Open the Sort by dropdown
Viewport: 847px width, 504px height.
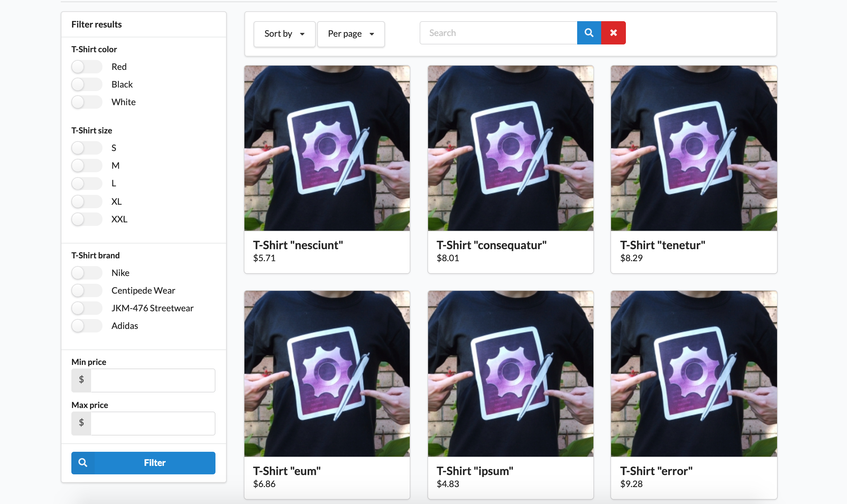(284, 34)
